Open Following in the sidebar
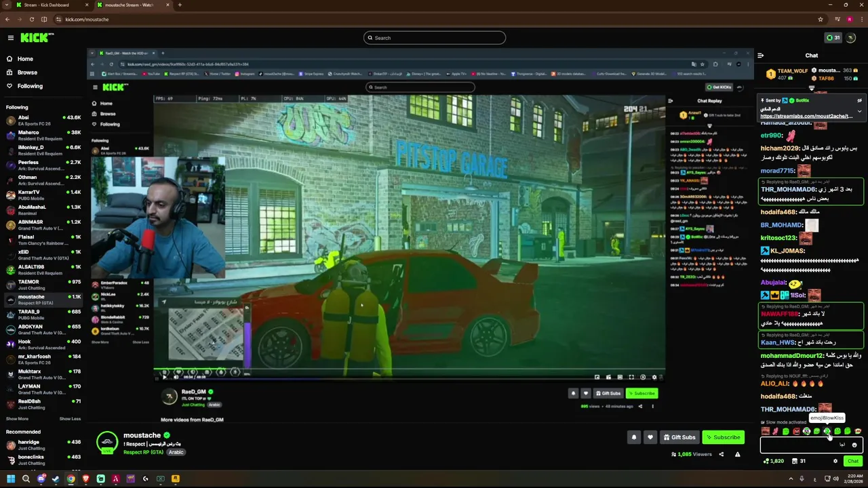 coord(30,86)
